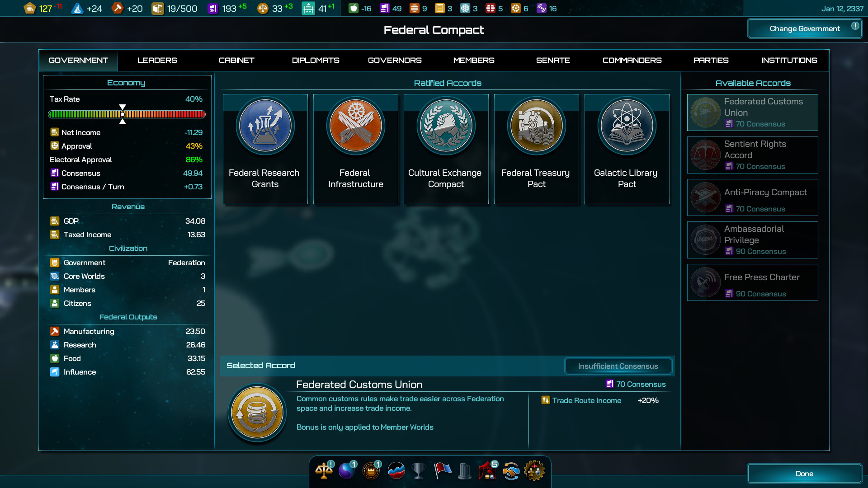
Task: Select Federated Customs Union available accord
Action: coord(753,113)
